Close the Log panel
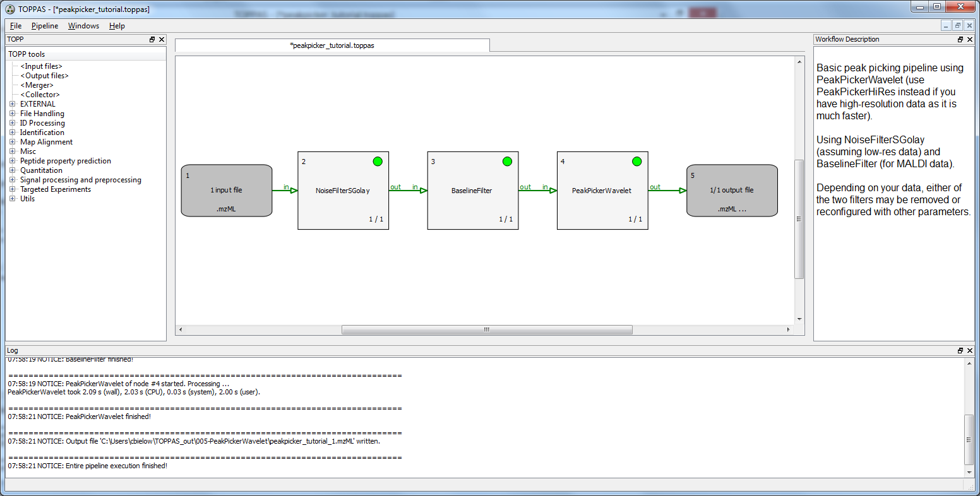The height and width of the screenshot is (496, 980). point(970,351)
